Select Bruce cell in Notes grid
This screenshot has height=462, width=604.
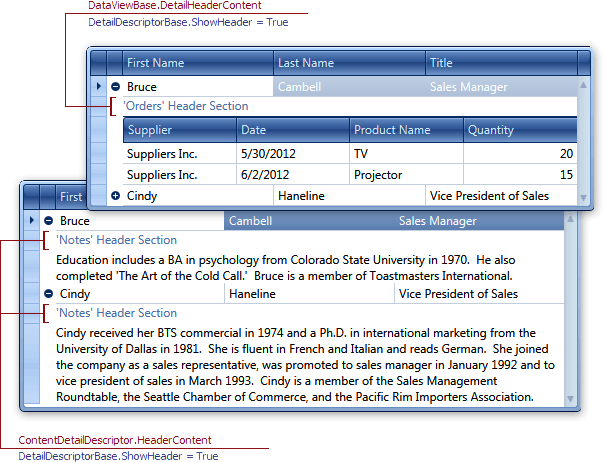[139, 221]
